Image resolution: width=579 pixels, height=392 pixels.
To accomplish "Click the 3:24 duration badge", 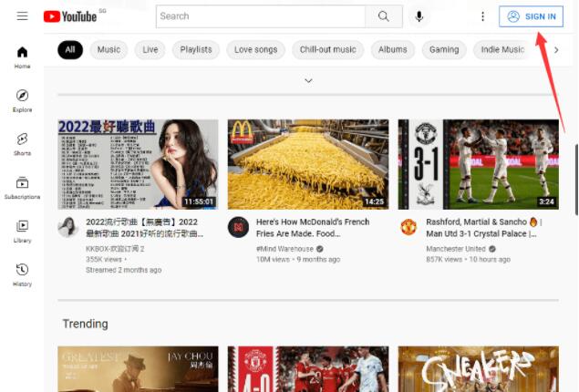I will [546, 201].
